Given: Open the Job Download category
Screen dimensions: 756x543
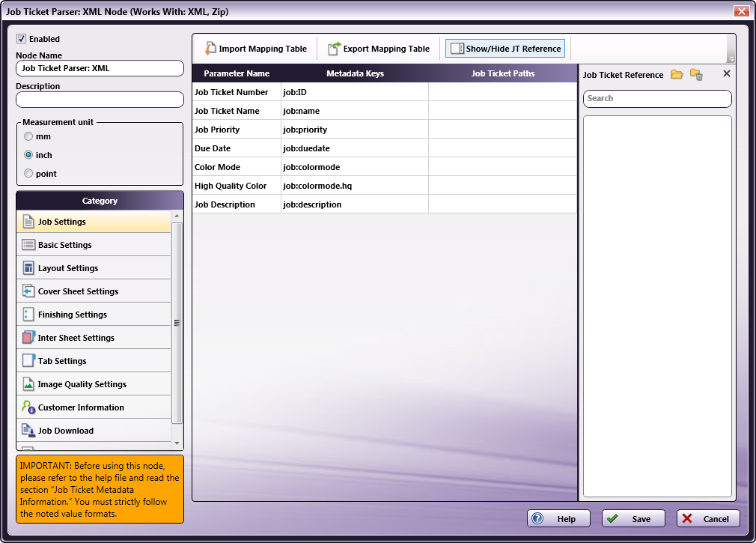Looking at the screenshot, I should click(94, 430).
